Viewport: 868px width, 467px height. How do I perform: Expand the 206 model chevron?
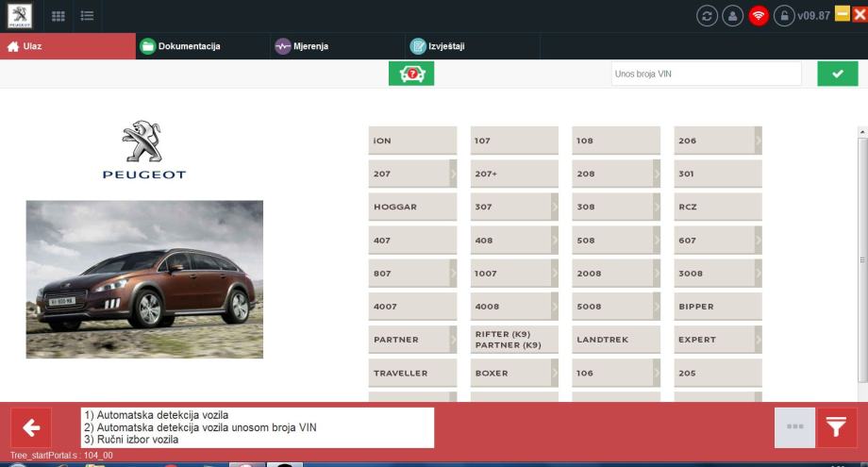click(x=759, y=141)
